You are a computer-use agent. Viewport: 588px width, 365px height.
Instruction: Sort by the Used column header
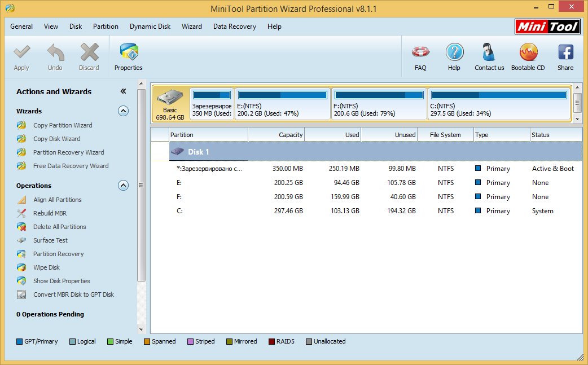click(x=333, y=135)
